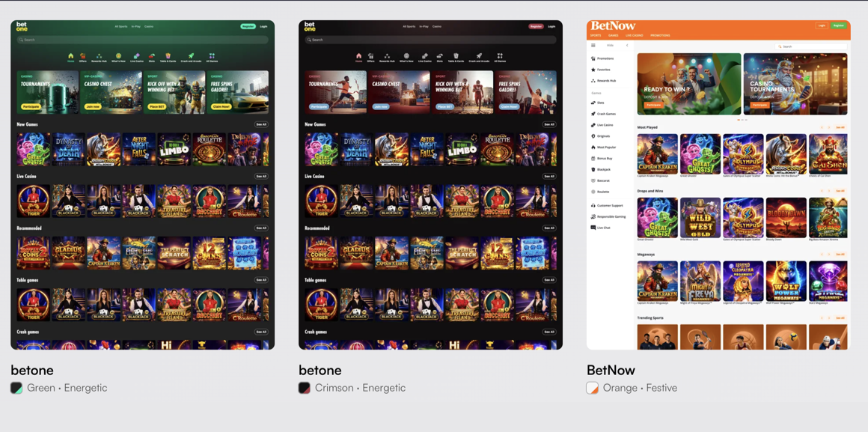
Task: Click Register button in Green betone preview
Action: tap(248, 26)
